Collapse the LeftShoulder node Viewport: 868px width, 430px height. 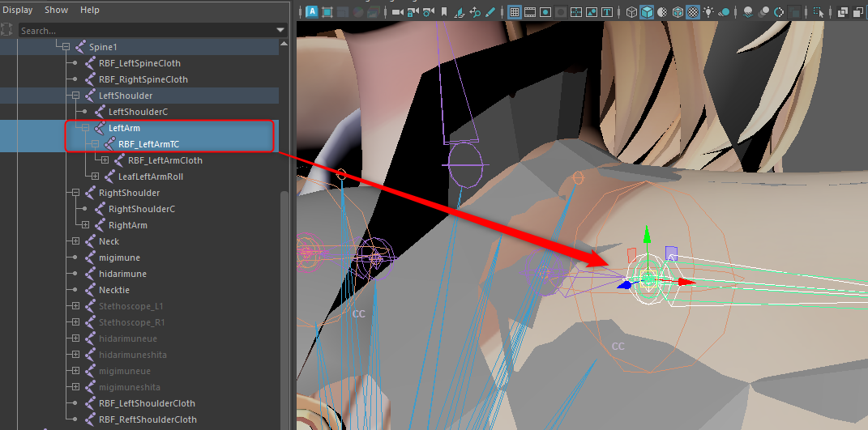76,96
